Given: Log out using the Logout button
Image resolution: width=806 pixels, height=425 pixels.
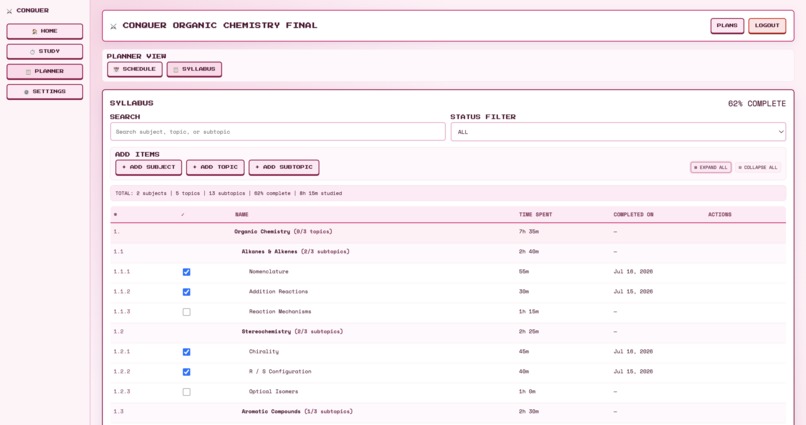Looking at the screenshot, I should [x=767, y=26].
